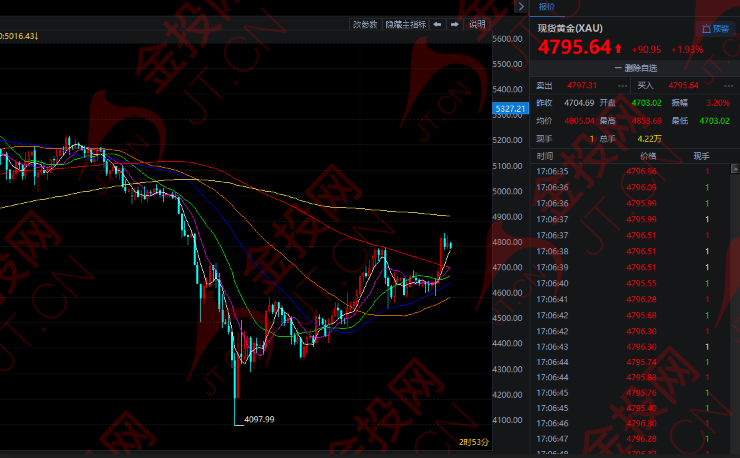
Task: Click the +1.93% percent change value
Action: [687, 50]
